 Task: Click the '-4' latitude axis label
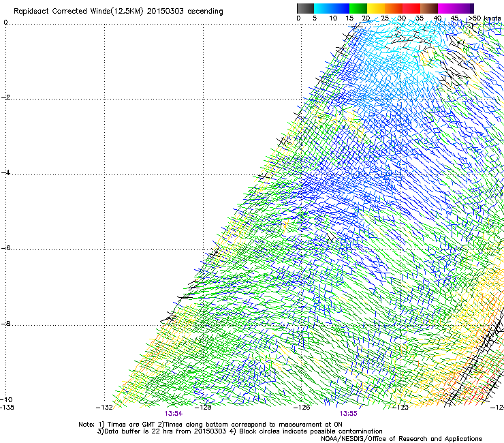coord(5,172)
